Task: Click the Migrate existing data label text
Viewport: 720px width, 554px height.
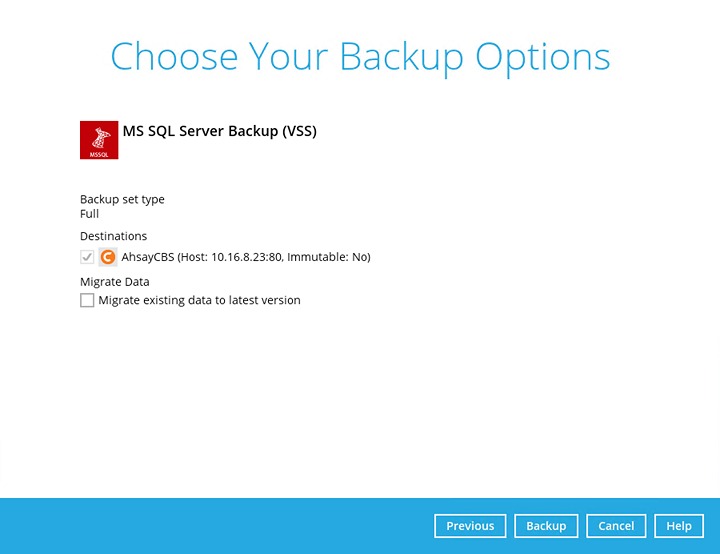Action: (199, 300)
